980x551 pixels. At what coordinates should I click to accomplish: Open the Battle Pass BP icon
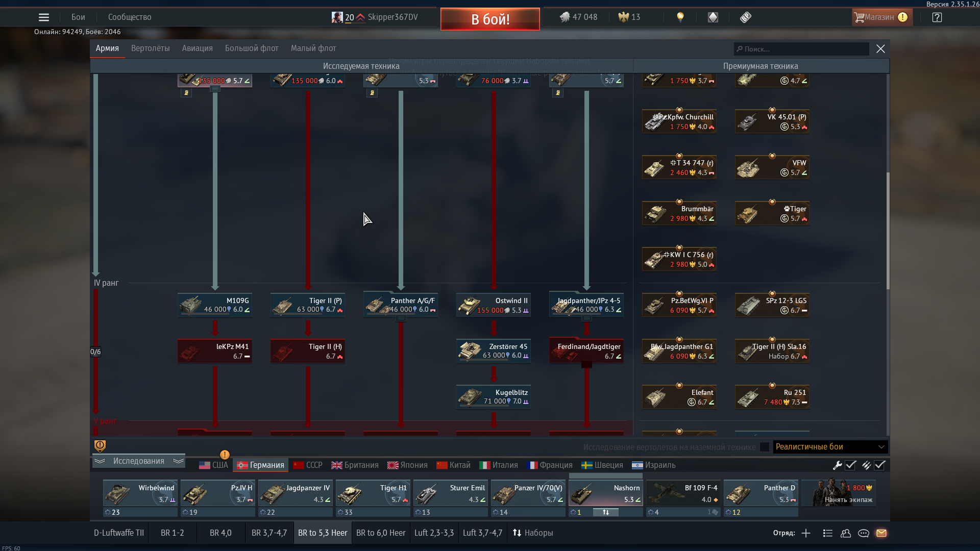(x=746, y=17)
